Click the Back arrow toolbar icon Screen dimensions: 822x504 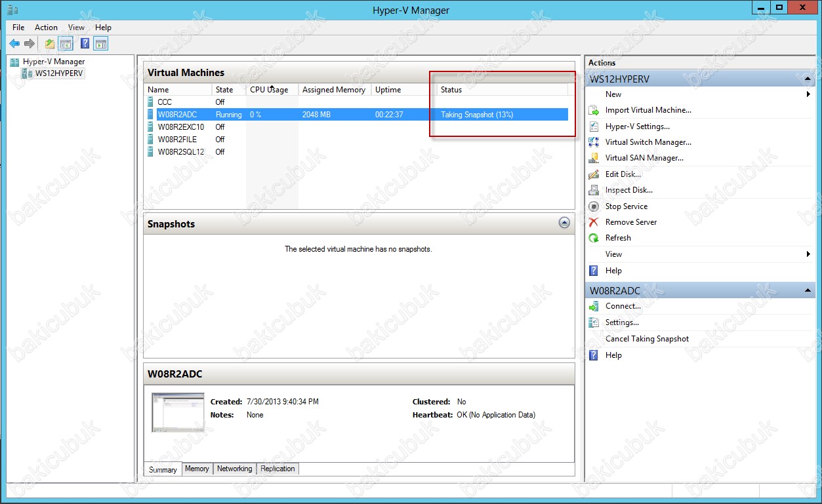[14, 44]
